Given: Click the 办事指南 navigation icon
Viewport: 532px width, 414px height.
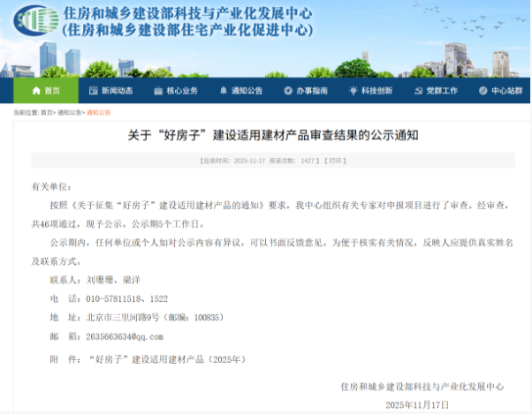Looking at the screenshot, I should [x=288, y=91].
